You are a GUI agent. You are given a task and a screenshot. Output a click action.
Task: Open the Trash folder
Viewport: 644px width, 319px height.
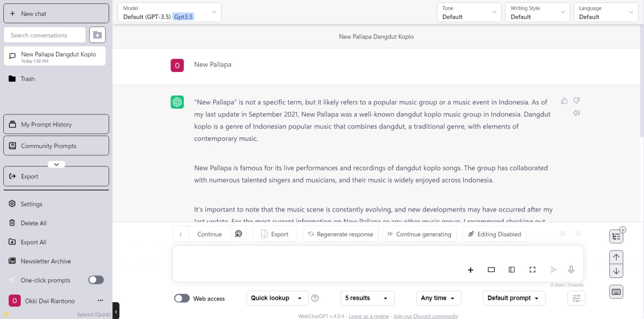(55, 79)
